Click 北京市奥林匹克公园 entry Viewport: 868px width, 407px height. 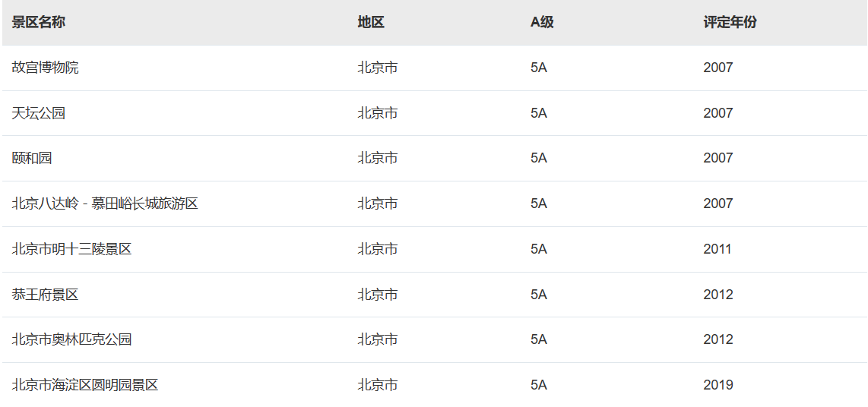tap(71, 339)
